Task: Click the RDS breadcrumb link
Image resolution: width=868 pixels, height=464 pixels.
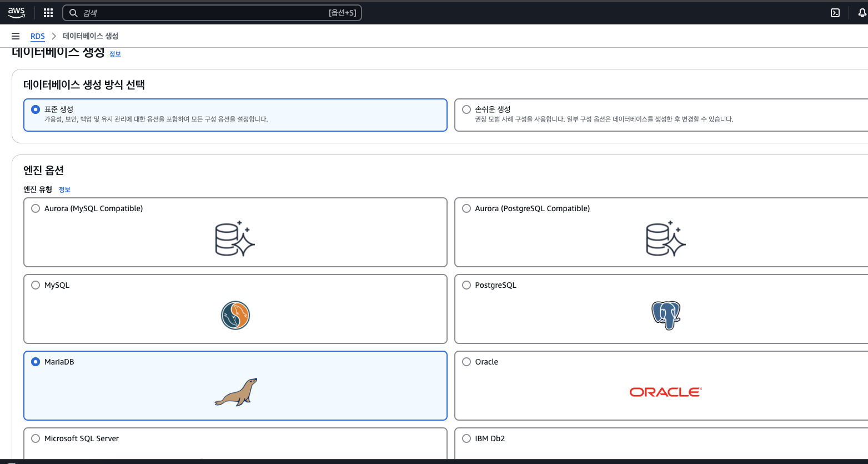Action: pyautogui.click(x=37, y=36)
